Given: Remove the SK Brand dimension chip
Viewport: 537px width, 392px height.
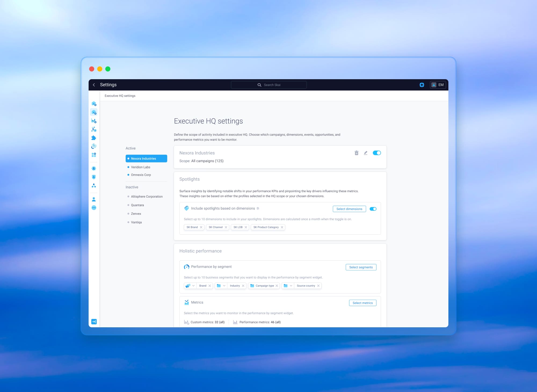Looking at the screenshot, I should tap(201, 227).
